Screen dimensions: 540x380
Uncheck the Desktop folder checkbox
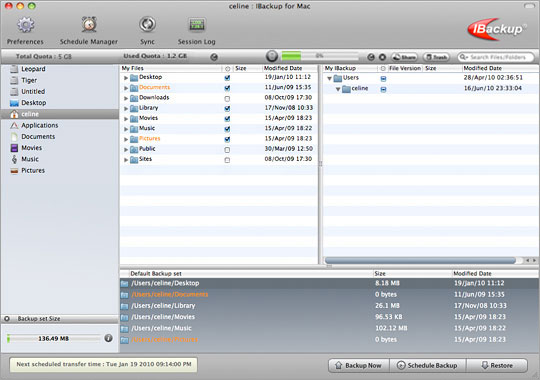pos(227,78)
